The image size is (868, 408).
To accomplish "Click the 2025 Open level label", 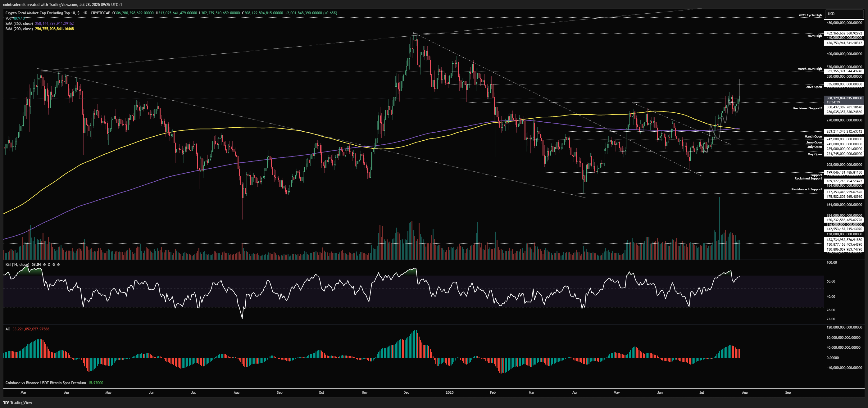I will [x=814, y=87].
